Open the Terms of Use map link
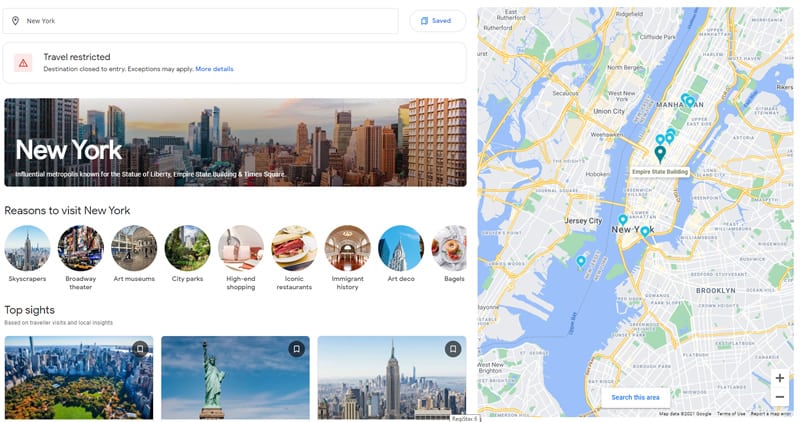This screenshot has height=422, width=800. click(731, 414)
